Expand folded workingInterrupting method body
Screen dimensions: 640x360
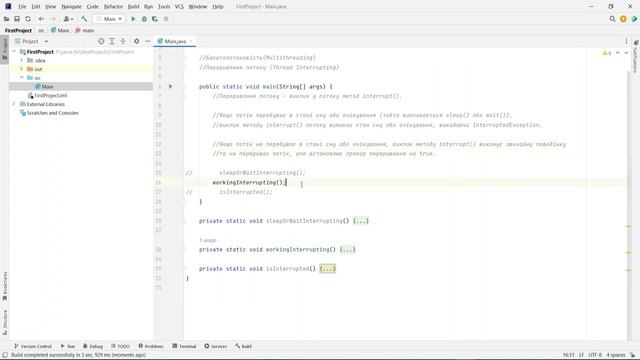point(348,249)
